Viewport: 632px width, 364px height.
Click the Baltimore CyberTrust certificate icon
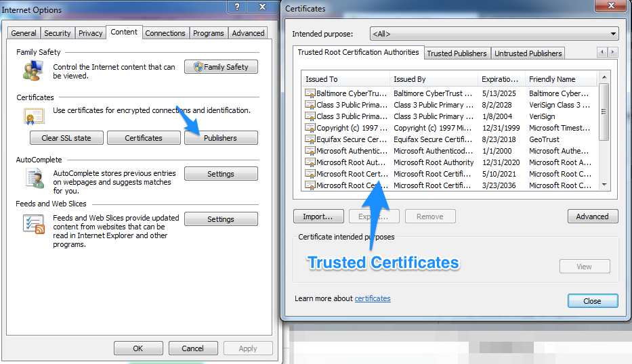[310, 93]
